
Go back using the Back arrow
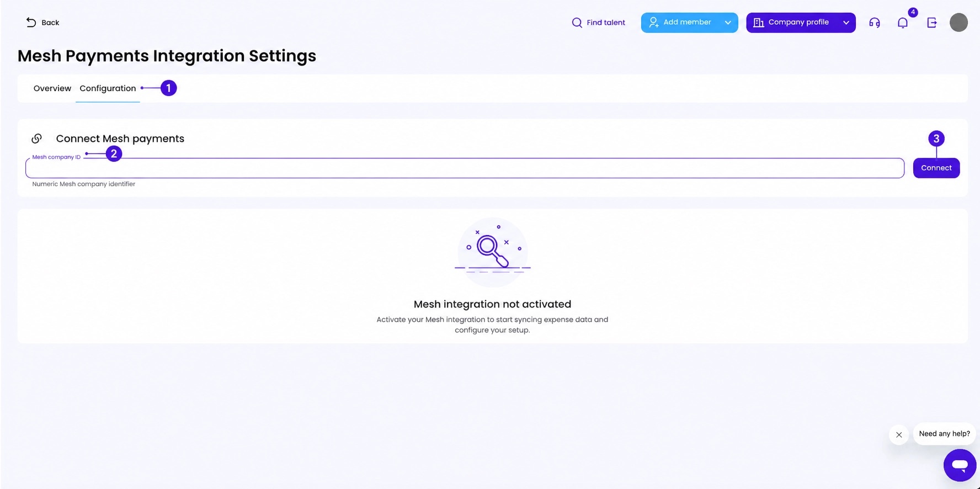(x=42, y=23)
